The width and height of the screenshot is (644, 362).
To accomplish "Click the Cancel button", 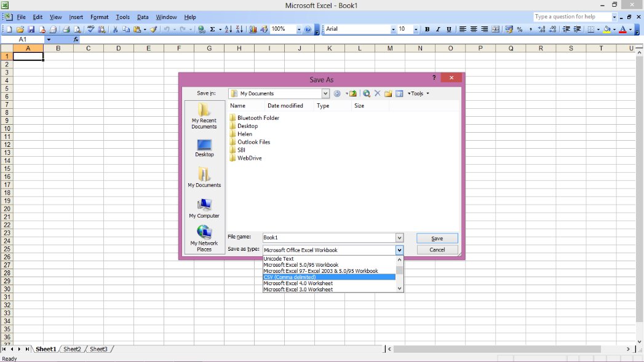I will (437, 250).
